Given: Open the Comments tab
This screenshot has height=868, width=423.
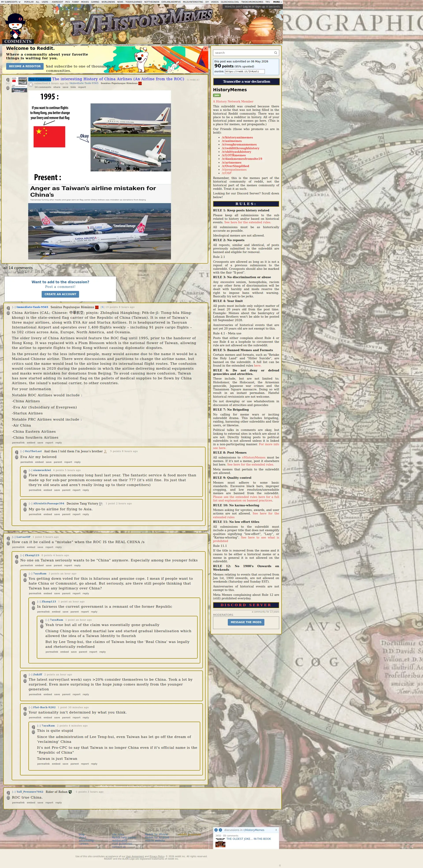Looking at the screenshot, I should (18, 41).
